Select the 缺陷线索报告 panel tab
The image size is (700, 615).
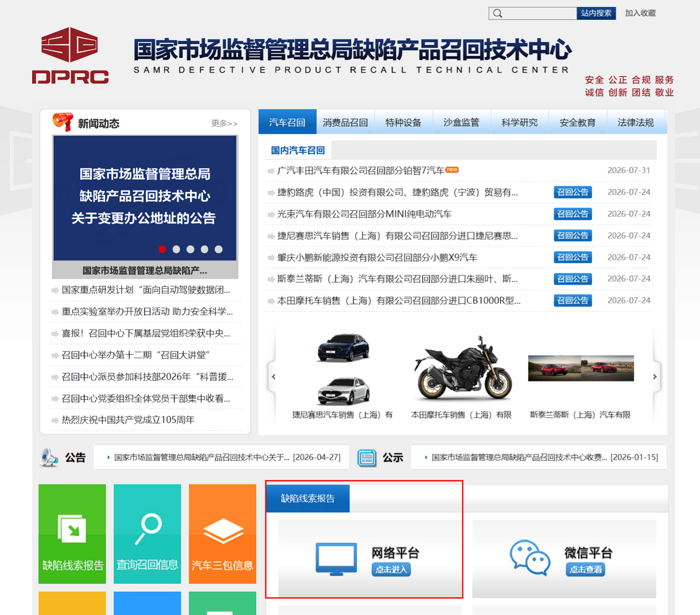click(308, 498)
